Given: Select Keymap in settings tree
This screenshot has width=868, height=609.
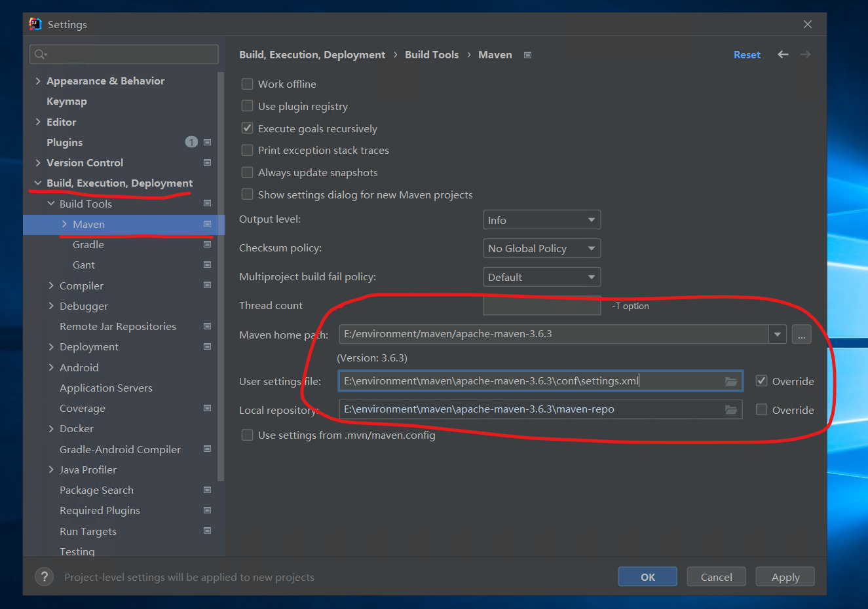Looking at the screenshot, I should tap(67, 101).
